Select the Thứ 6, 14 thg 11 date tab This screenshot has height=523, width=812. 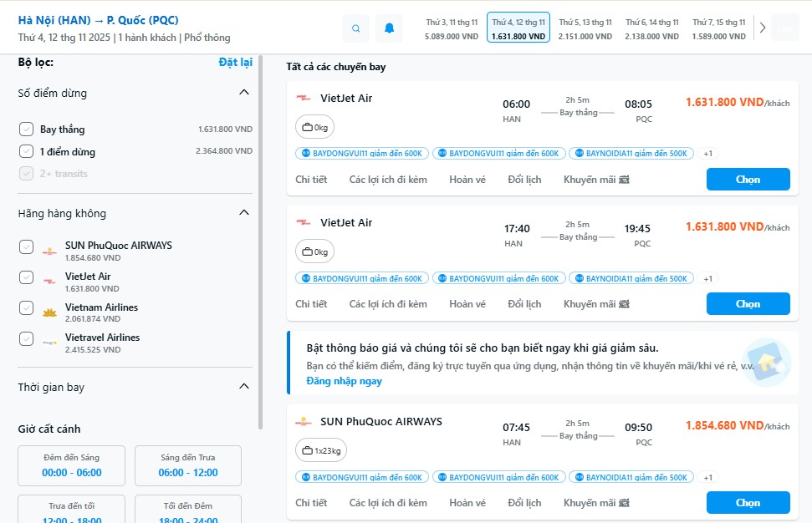pyautogui.click(x=652, y=28)
